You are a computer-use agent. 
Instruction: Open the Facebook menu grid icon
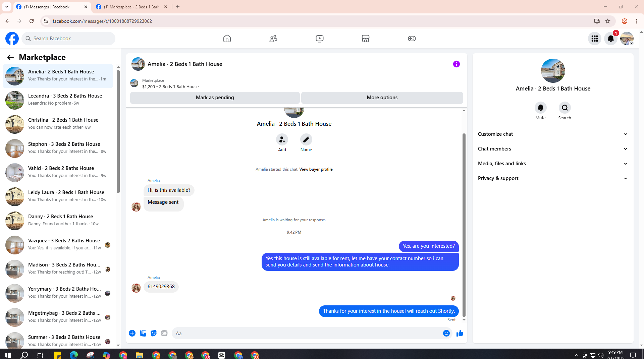tap(595, 39)
